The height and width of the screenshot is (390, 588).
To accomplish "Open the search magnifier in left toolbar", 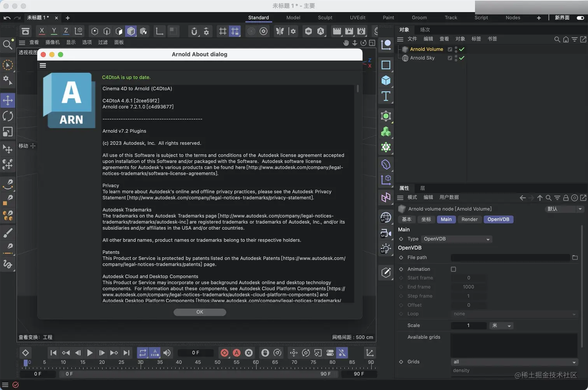I will pos(7,44).
